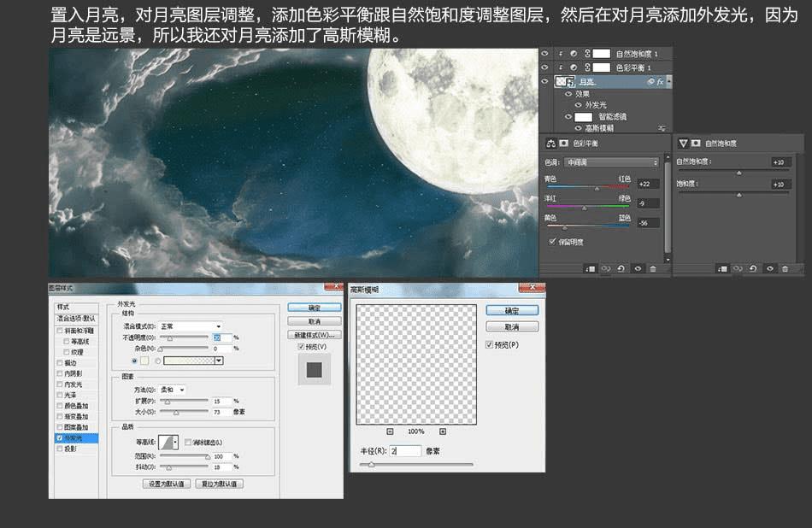Click the zoom in plus icon in Gaussian Blur preview
The height and width of the screenshot is (528, 812).
pos(442,431)
